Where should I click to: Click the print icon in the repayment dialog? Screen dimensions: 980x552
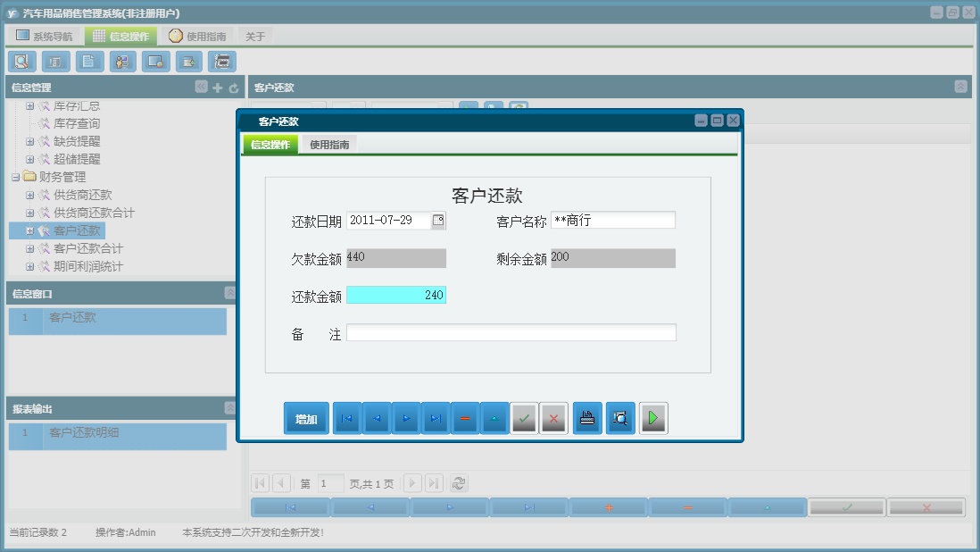(x=586, y=417)
